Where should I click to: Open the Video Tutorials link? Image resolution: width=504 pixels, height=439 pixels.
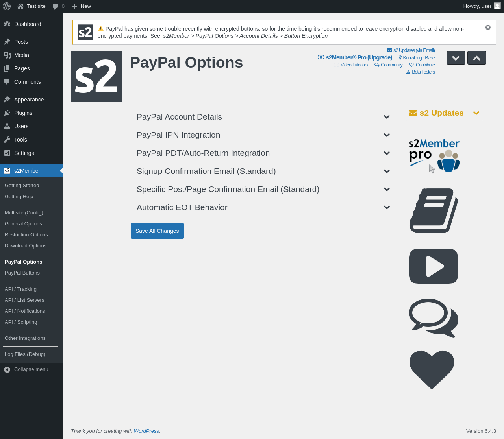tap(351, 65)
